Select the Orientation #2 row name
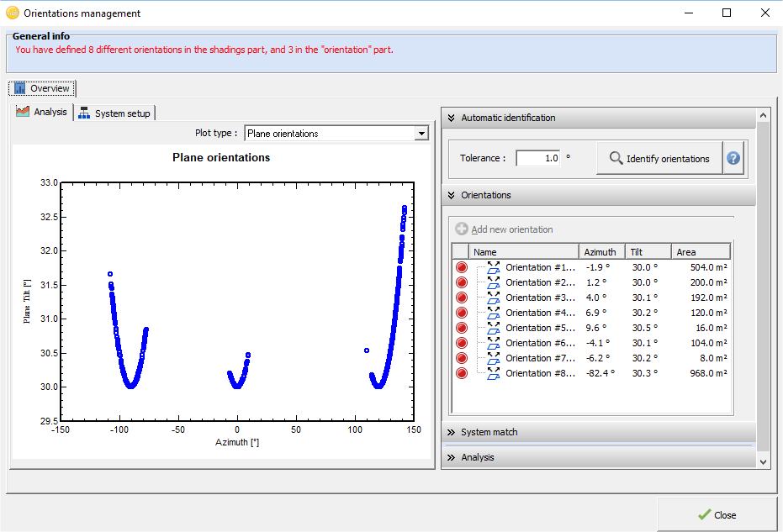 [540, 282]
